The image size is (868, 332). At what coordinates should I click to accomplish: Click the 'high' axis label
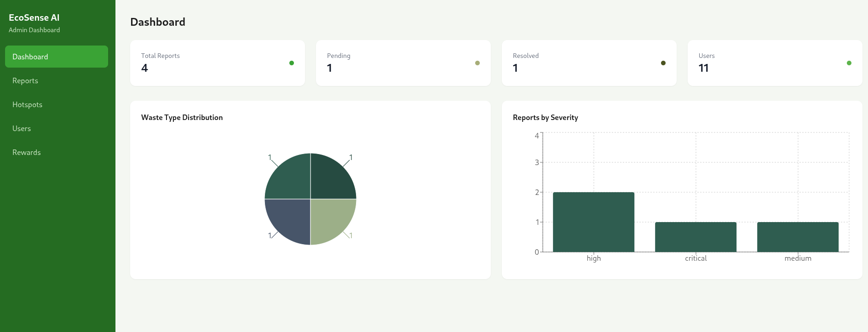click(593, 258)
